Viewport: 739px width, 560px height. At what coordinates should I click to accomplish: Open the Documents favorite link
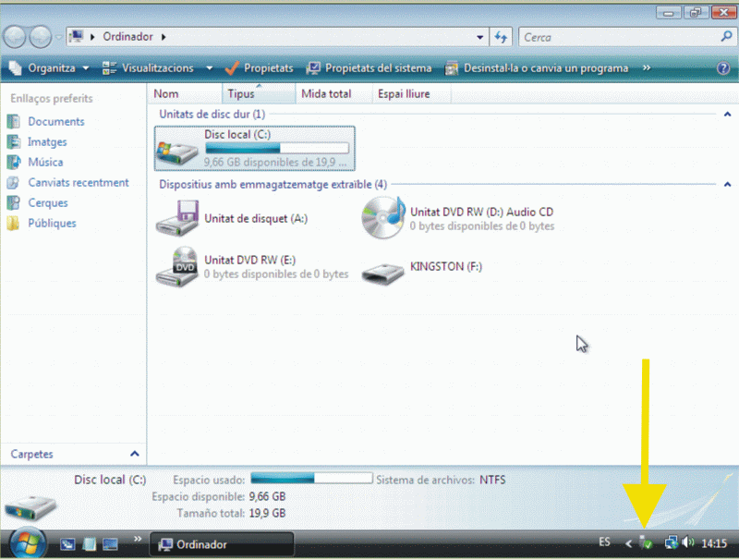pos(55,122)
